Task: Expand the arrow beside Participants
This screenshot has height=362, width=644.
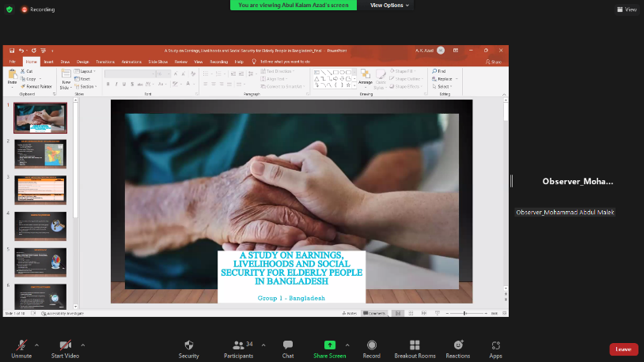Action: 263,345
